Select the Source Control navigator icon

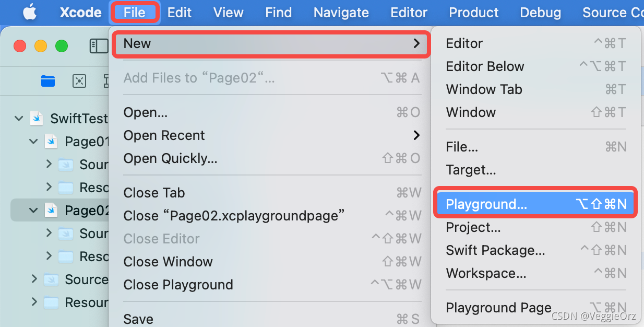coord(79,80)
